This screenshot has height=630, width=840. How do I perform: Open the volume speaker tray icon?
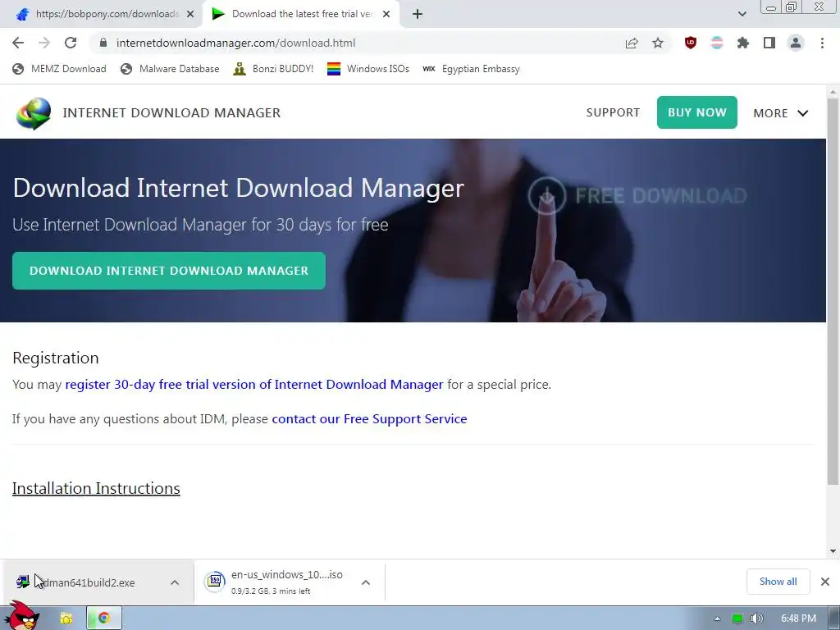756,619
